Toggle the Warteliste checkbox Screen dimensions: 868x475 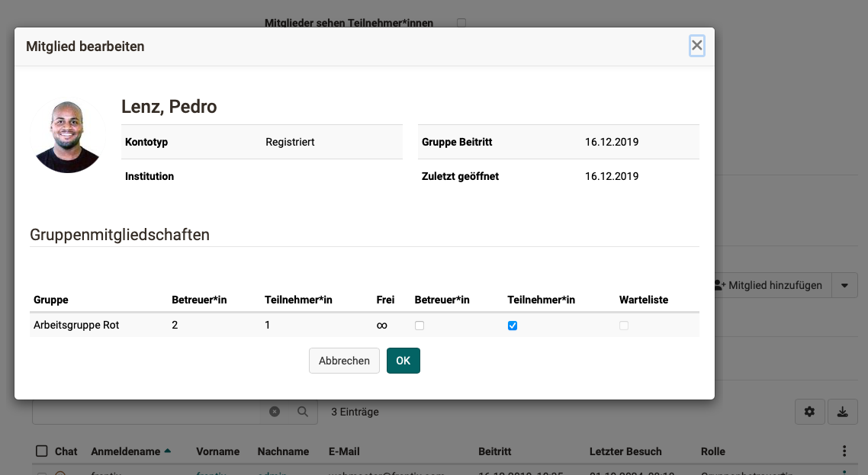tap(624, 326)
